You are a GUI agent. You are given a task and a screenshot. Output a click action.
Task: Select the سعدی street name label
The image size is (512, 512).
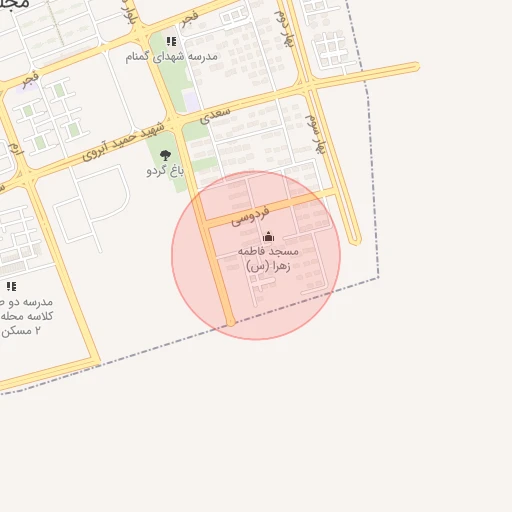(x=215, y=116)
